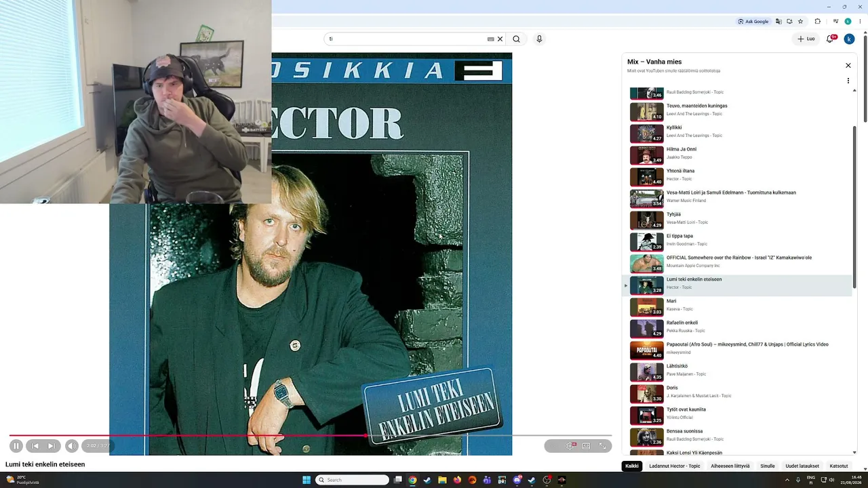The image size is (868, 488).
Task: Mute the video player volume
Action: (72, 445)
